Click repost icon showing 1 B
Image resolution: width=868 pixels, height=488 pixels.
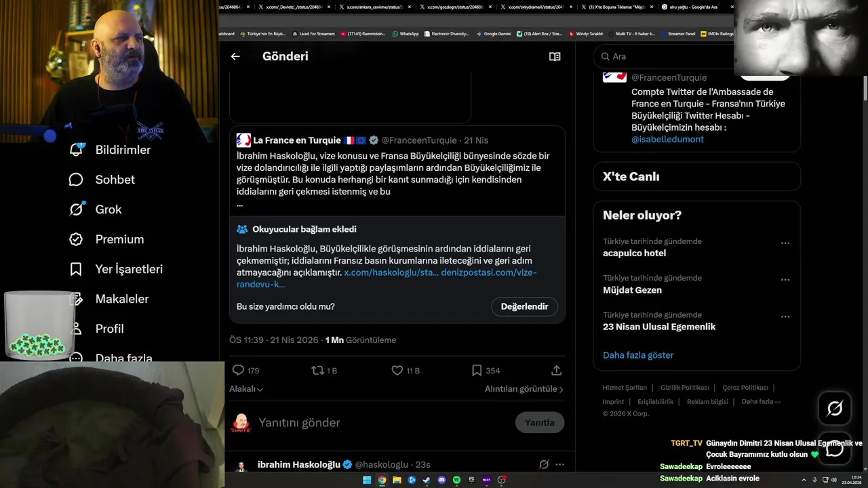pos(317,370)
